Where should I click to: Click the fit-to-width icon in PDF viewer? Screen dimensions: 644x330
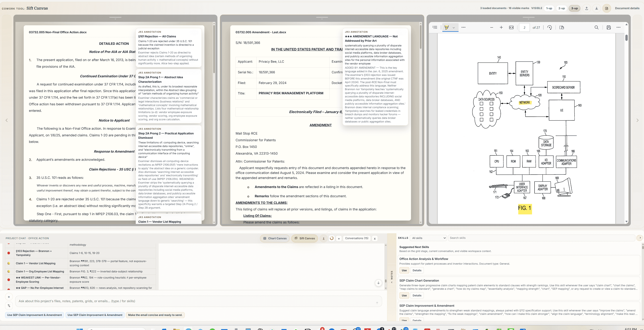point(511,27)
